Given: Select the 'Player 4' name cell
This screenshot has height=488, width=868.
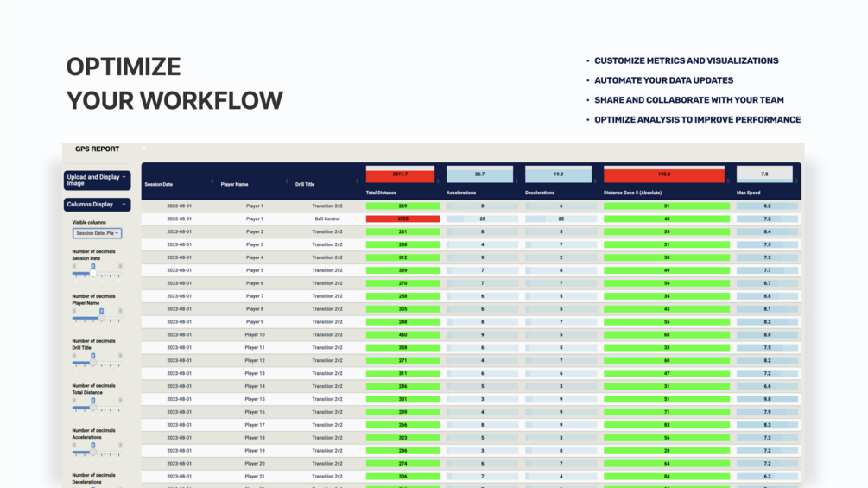Looking at the screenshot, I should (x=255, y=258).
